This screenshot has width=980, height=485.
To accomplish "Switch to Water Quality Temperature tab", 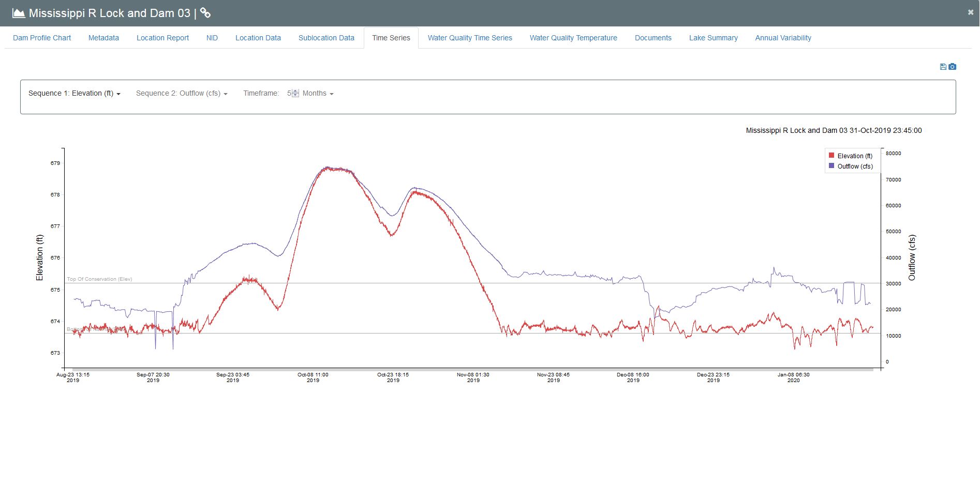I will point(573,38).
